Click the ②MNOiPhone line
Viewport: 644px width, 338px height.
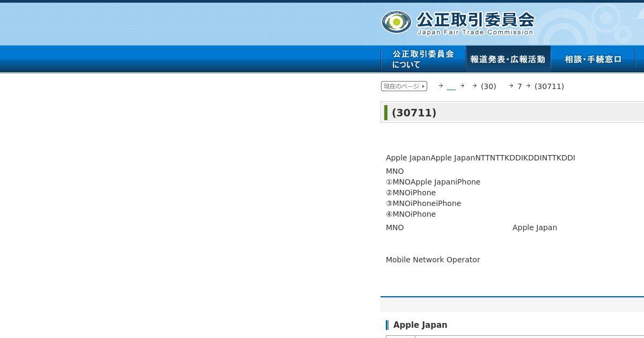(x=411, y=193)
